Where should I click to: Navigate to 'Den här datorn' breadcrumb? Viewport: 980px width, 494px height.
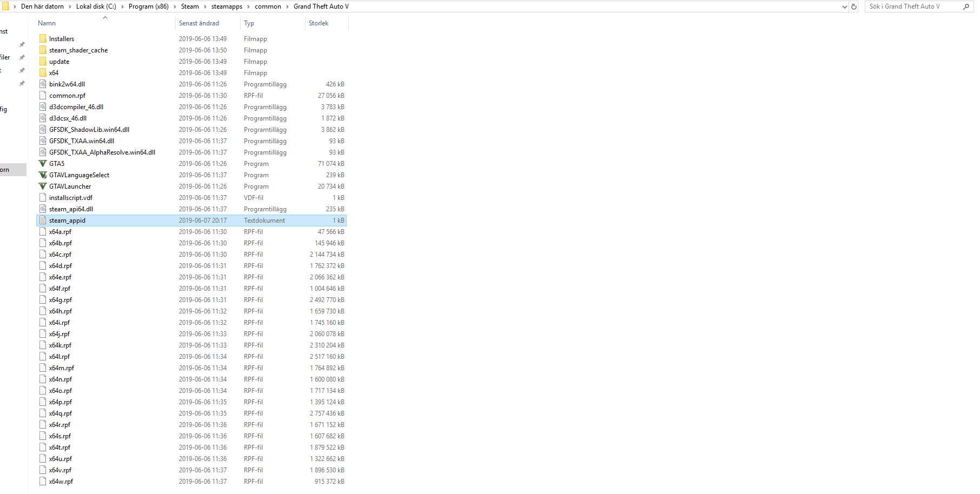click(42, 6)
